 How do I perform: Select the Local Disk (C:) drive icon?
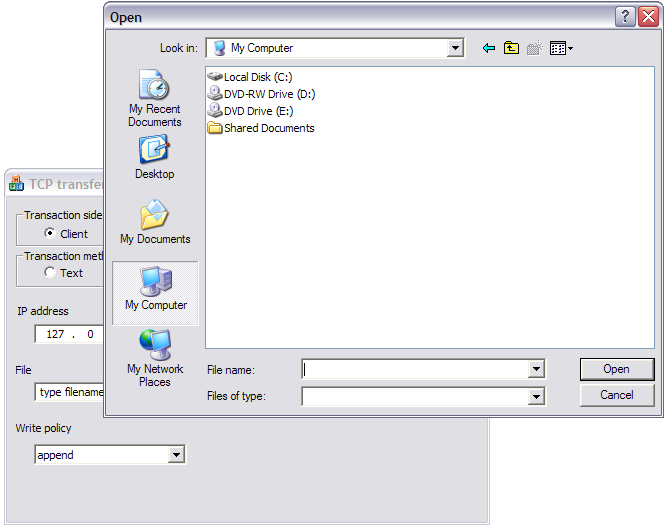[215, 77]
